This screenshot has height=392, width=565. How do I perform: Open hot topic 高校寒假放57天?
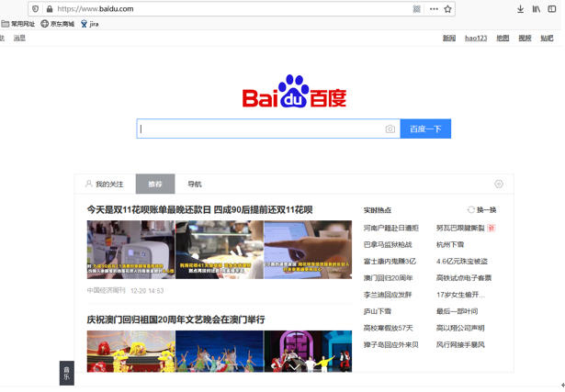point(388,328)
